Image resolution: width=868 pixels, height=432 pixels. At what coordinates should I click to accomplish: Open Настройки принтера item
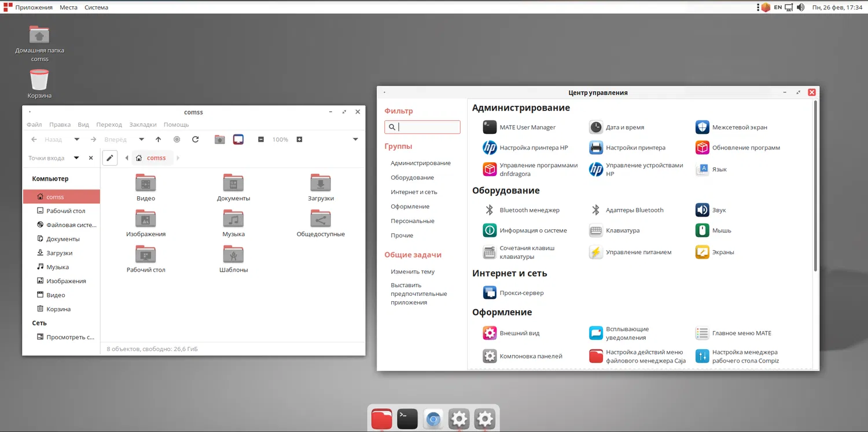[x=627, y=148]
